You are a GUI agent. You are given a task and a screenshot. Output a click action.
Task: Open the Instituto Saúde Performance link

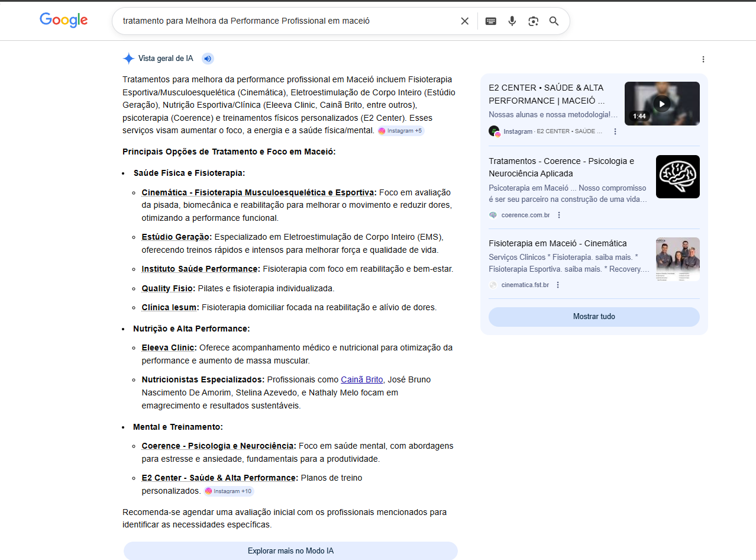201,269
